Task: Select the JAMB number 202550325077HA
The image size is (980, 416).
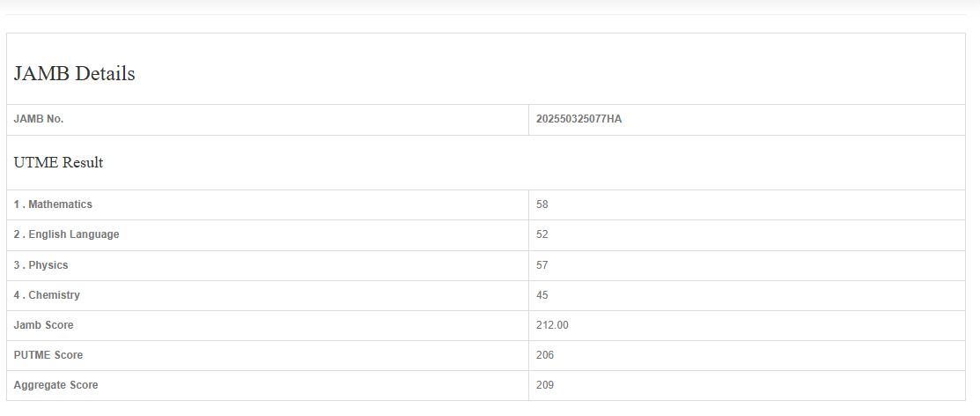Action: pyautogui.click(x=578, y=119)
